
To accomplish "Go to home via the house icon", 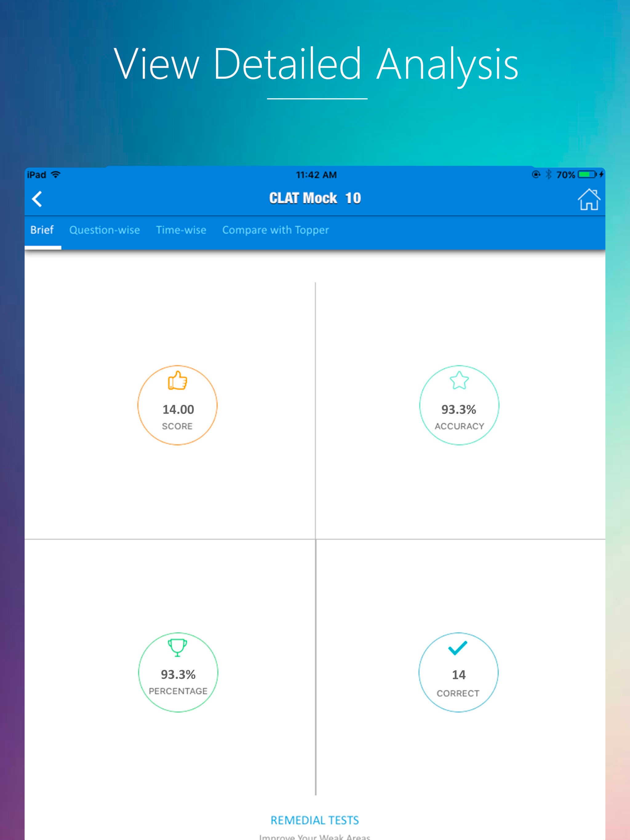I will click(x=588, y=199).
